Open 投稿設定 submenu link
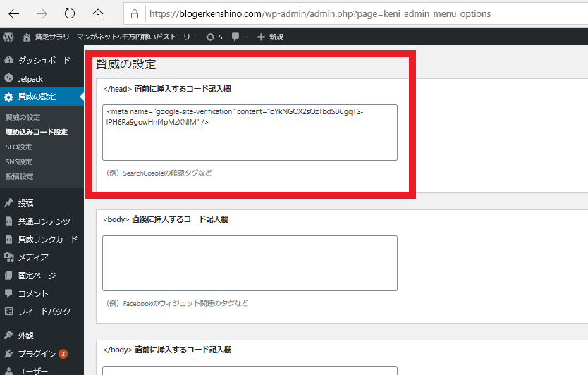Screen dimensions: 588x375 coord(20,177)
